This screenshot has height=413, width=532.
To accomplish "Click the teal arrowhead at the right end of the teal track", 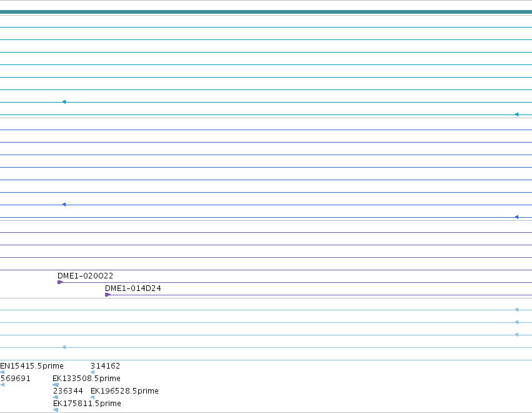I will point(517,115).
